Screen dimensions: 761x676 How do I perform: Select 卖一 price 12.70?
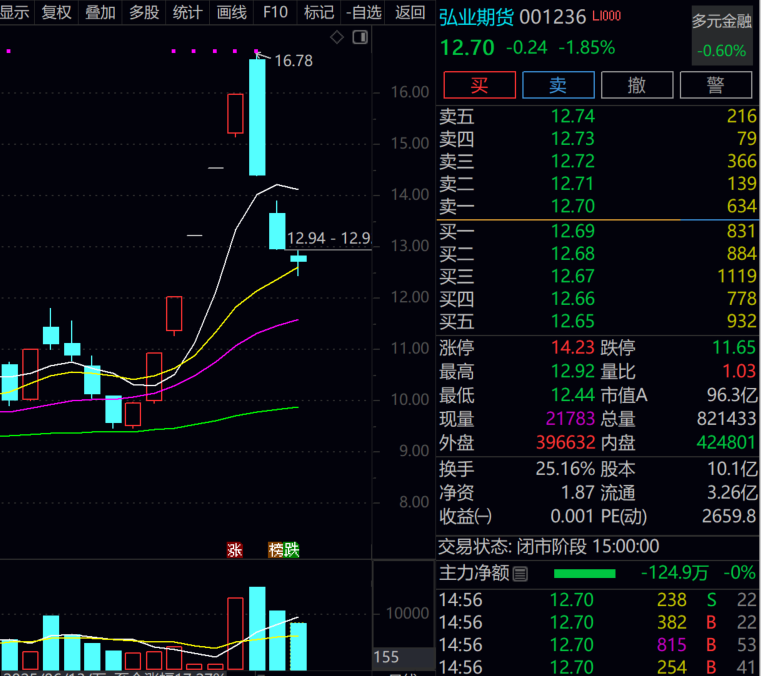[573, 206]
